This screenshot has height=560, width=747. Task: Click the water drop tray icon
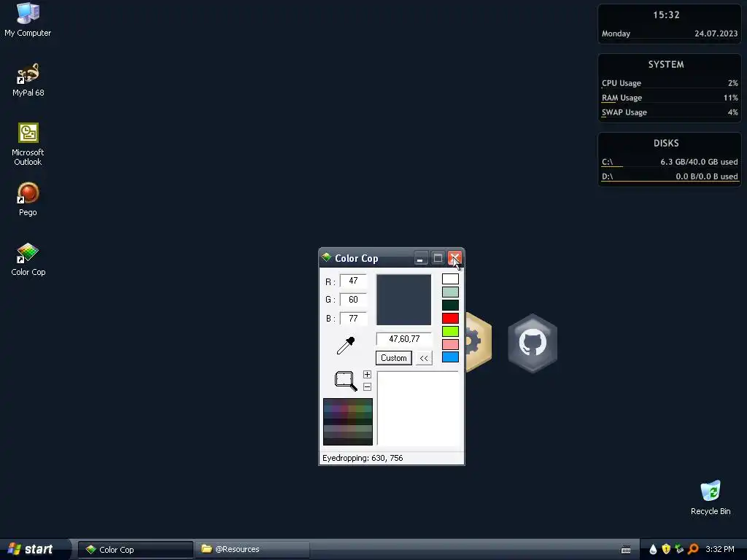click(653, 550)
